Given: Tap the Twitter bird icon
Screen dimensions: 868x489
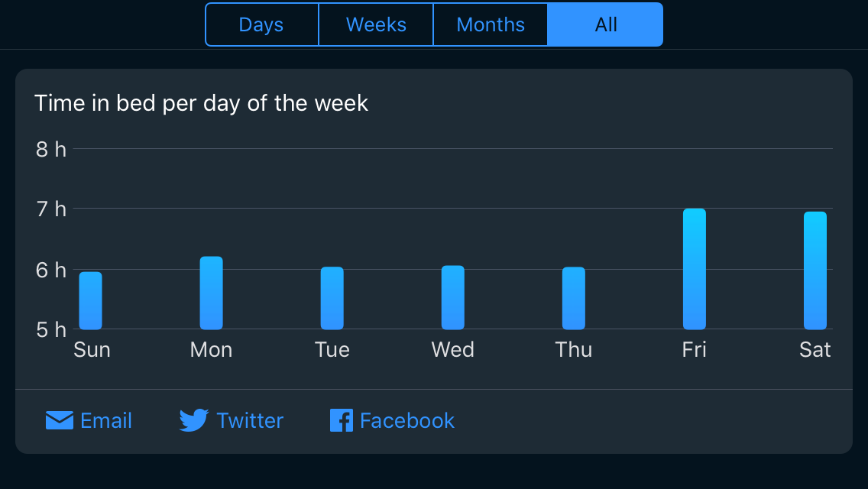Looking at the screenshot, I should point(194,420).
